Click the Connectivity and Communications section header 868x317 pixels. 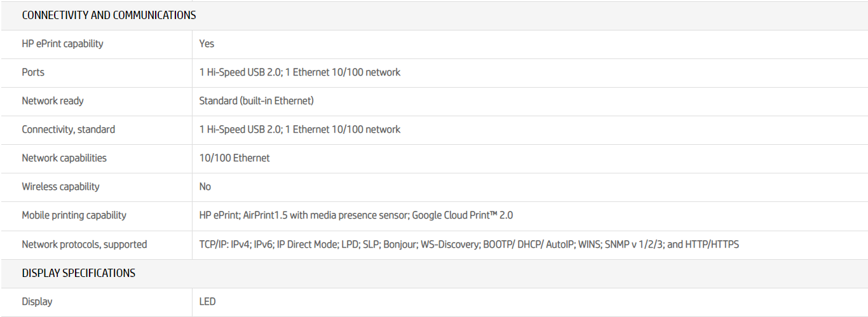pyautogui.click(x=109, y=15)
